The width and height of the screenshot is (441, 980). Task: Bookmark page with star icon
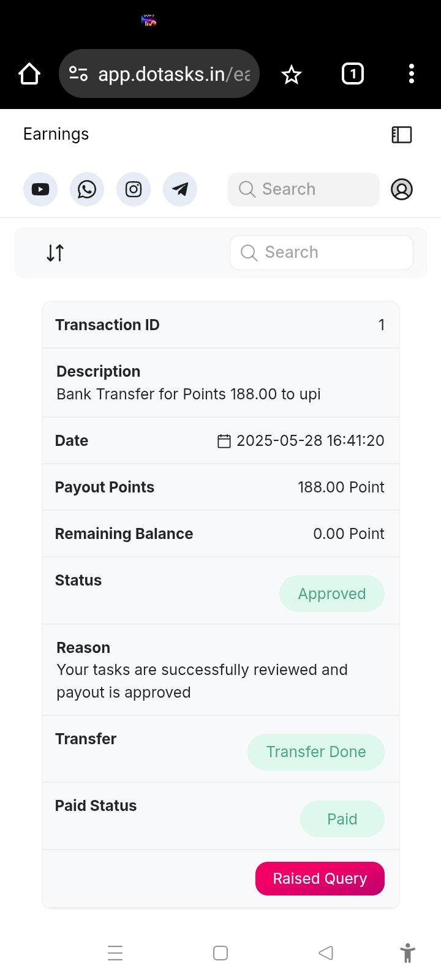292,75
